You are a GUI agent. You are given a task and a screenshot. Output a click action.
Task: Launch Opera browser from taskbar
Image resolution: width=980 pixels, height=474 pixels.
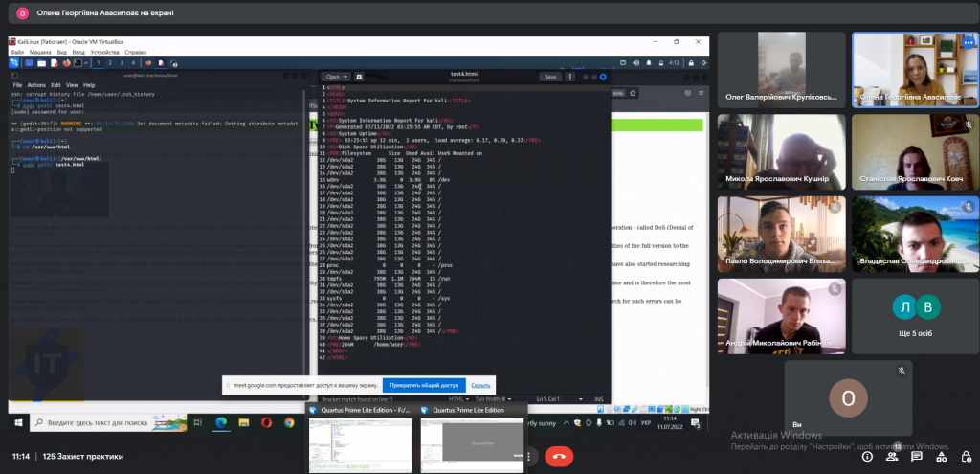click(266, 423)
